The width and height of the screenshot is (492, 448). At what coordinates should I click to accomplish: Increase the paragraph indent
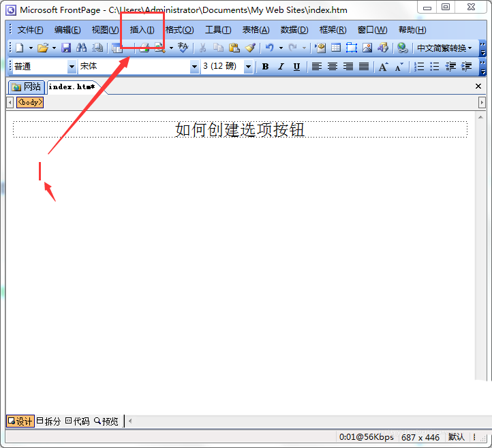(x=466, y=67)
